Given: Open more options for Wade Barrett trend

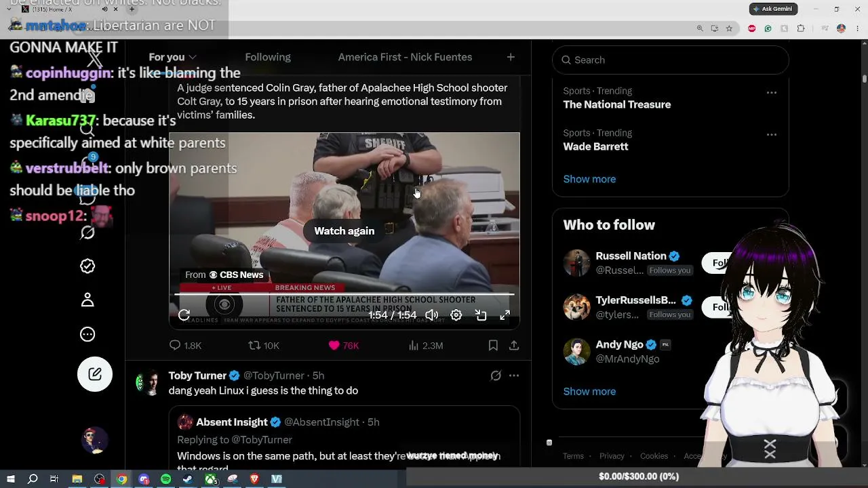Looking at the screenshot, I should [x=772, y=134].
